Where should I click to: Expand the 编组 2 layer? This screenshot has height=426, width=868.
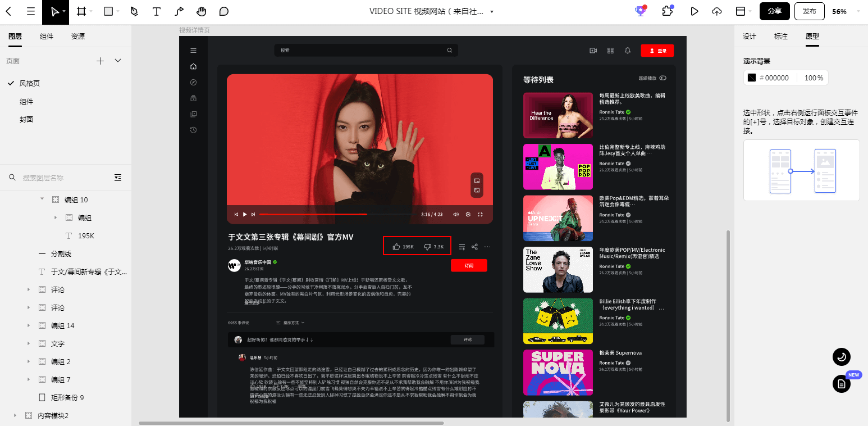tap(29, 361)
